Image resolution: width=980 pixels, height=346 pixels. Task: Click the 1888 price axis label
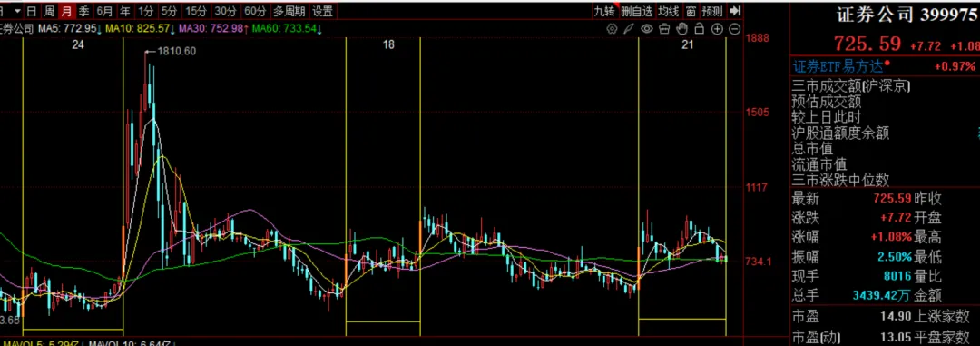[758, 38]
